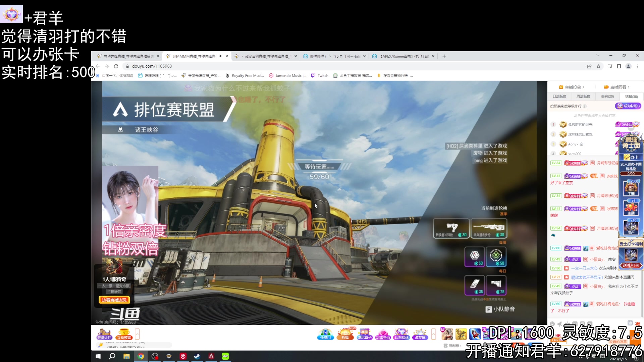Open the Royalty Free Music bookmark
644x362 pixels.
coord(245,76)
